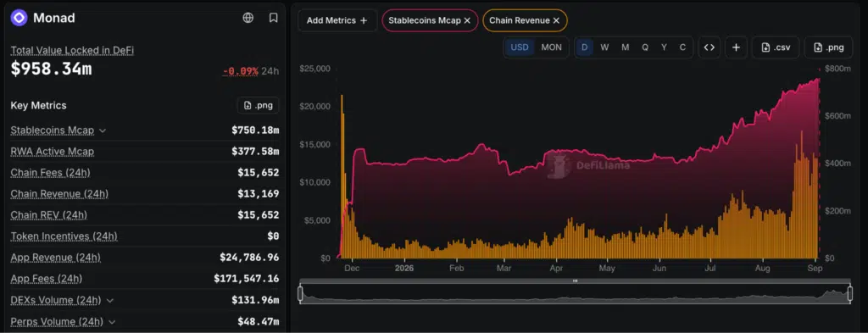868x333 pixels.
Task: Click the right range slider handle
Action: click(x=850, y=294)
